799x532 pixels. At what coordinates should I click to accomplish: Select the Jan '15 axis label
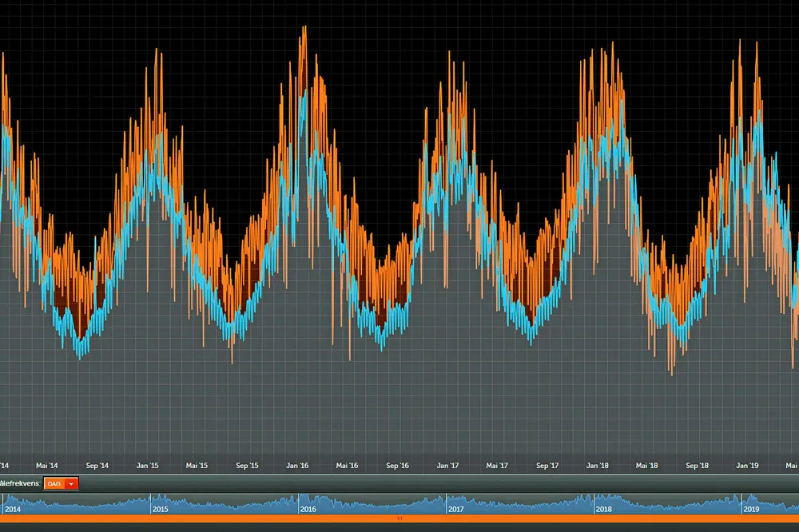pyautogui.click(x=148, y=466)
